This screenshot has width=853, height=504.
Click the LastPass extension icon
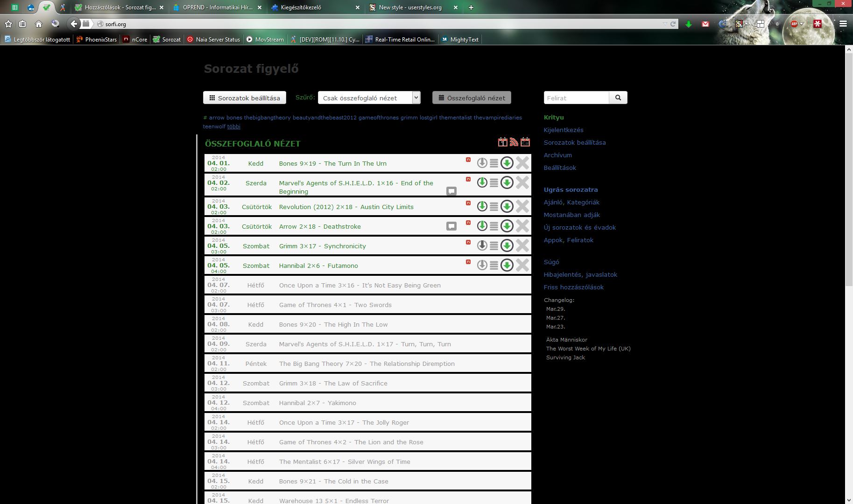point(818,24)
